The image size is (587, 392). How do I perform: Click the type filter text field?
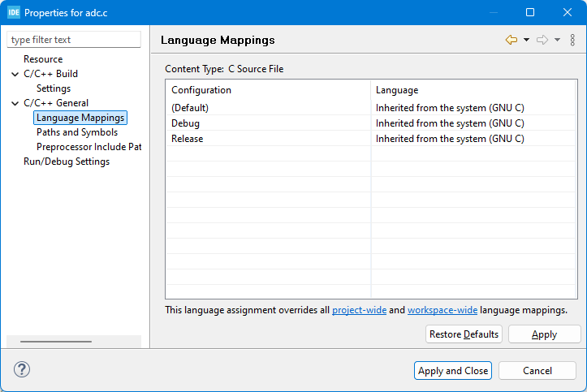(74, 40)
